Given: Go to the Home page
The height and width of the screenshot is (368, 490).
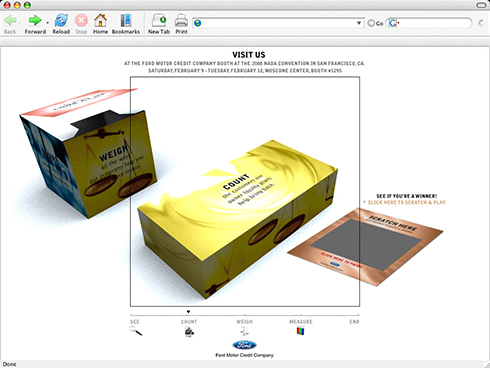Looking at the screenshot, I should (x=100, y=24).
